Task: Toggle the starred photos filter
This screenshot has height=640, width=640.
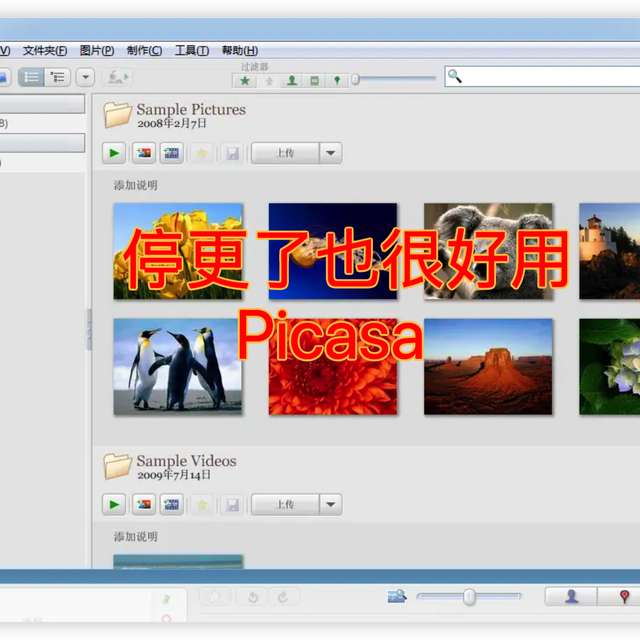Action: (245, 81)
